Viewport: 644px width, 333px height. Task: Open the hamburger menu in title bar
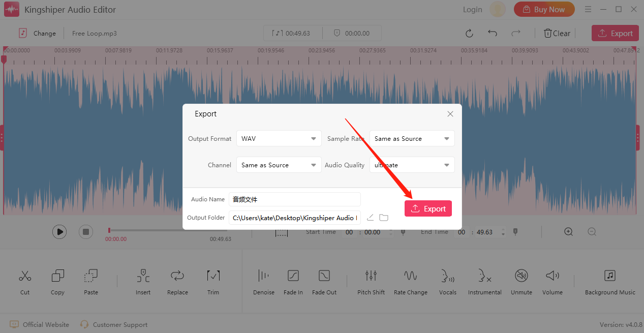tap(589, 9)
